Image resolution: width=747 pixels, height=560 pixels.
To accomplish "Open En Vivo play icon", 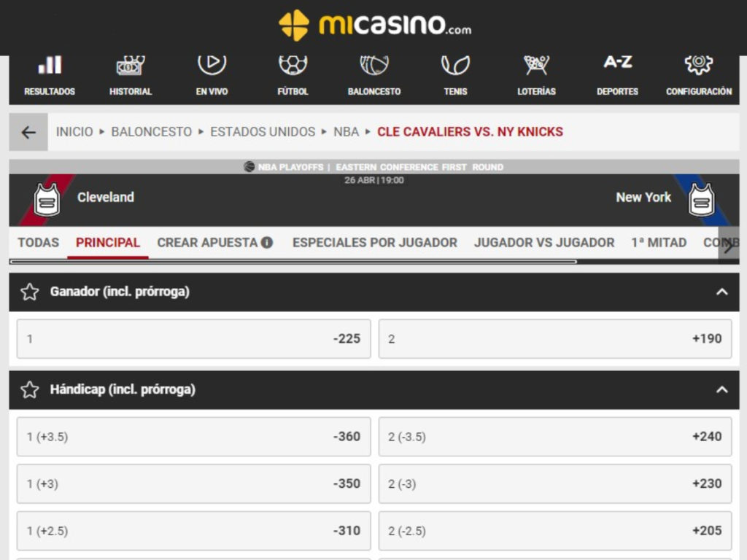I will coord(212,64).
